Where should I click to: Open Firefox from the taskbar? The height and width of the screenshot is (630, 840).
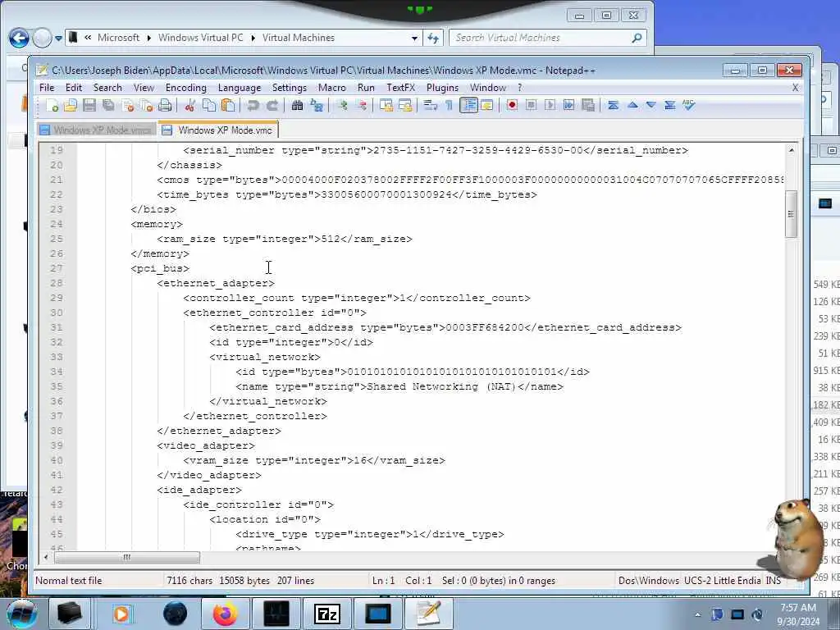pyautogui.click(x=225, y=614)
